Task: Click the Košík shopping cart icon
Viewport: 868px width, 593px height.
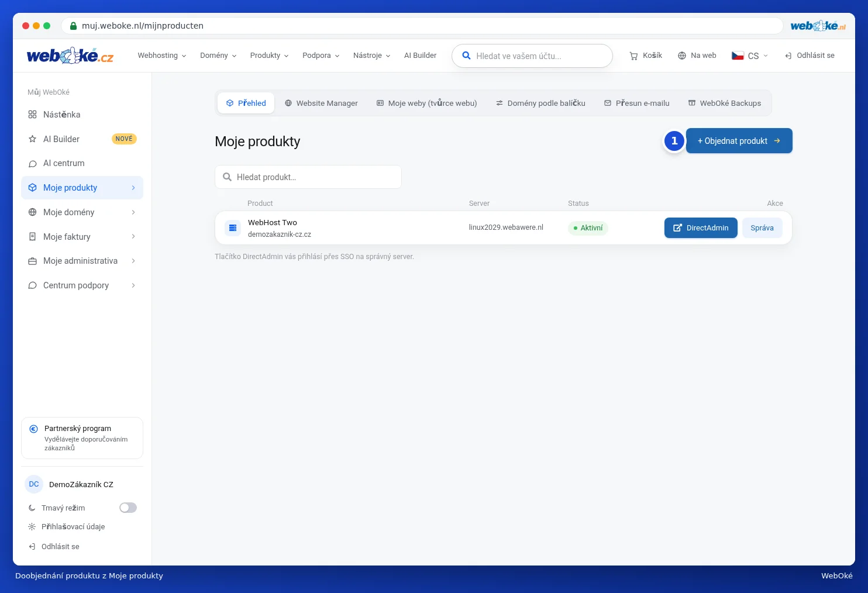Action: tap(633, 56)
